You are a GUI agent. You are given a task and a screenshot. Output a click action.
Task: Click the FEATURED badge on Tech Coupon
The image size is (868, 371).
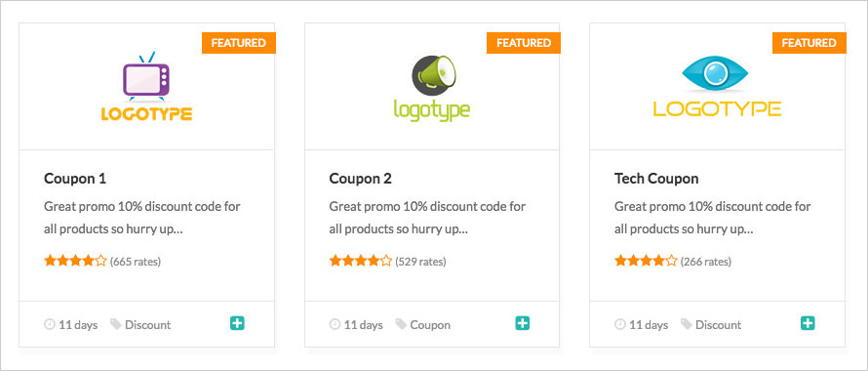point(809,43)
